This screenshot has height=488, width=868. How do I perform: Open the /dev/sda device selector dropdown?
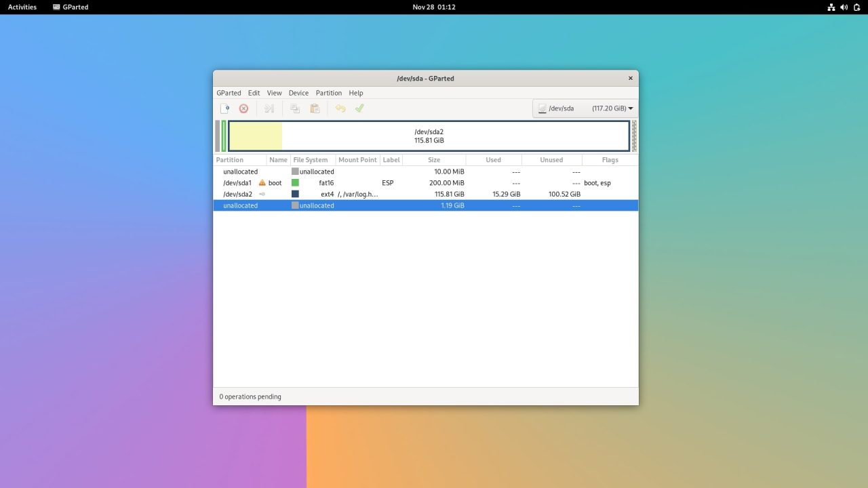pyautogui.click(x=561, y=108)
